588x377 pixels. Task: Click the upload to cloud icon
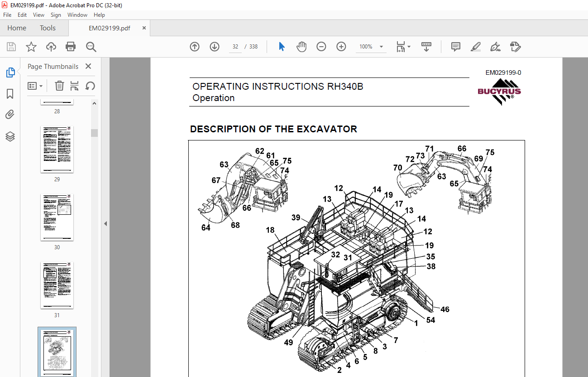[51, 47]
